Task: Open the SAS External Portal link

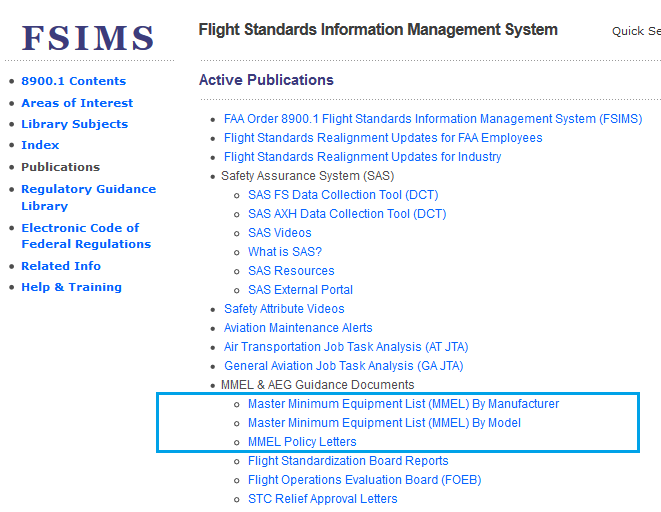Action: pyautogui.click(x=300, y=290)
